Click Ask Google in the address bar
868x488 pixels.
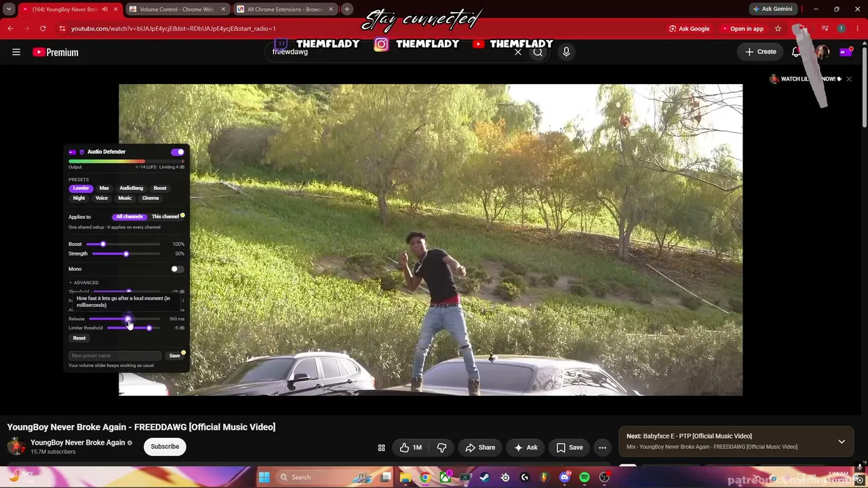coord(689,28)
